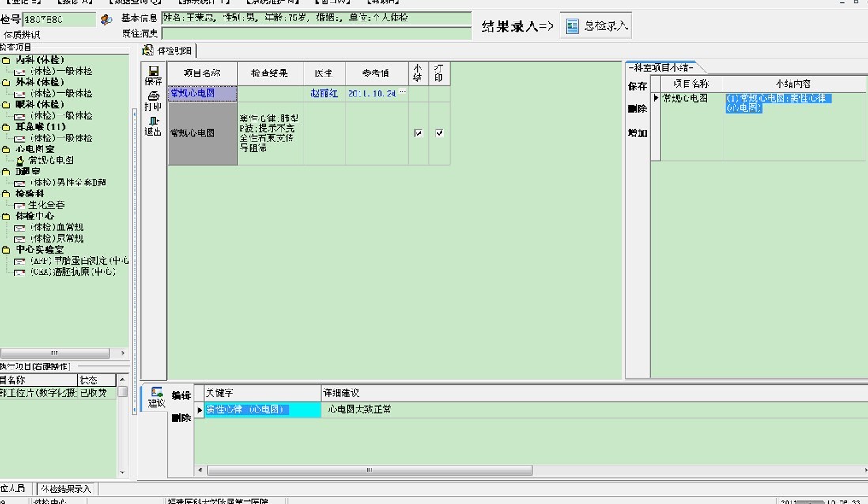Click the tree panel horizontal scrollbar thumb

pyautogui.click(x=55, y=353)
